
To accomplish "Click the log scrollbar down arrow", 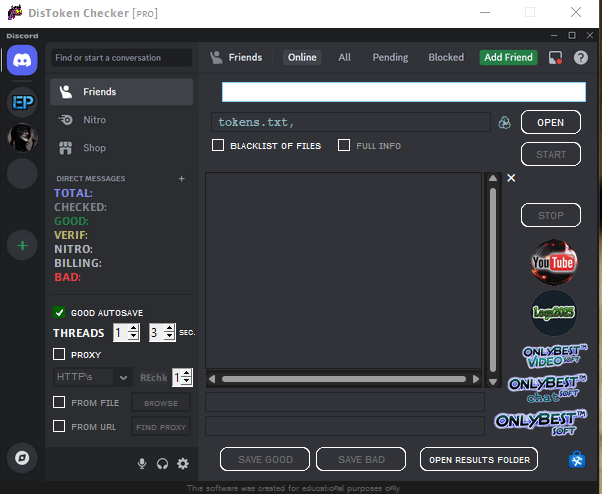I will pyautogui.click(x=493, y=382).
